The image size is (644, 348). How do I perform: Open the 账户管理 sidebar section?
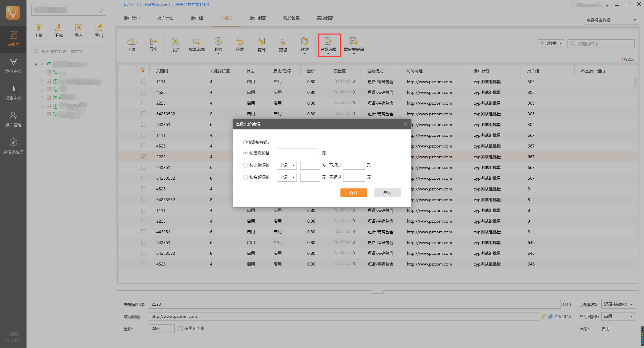coord(13,119)
